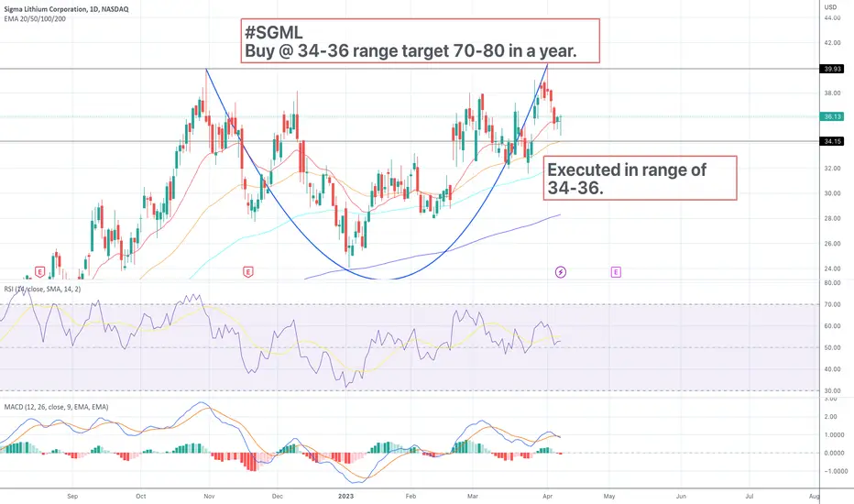Click the 1.0000 MACD axis value
The image size is (854, 504).
tap(835, 434)
